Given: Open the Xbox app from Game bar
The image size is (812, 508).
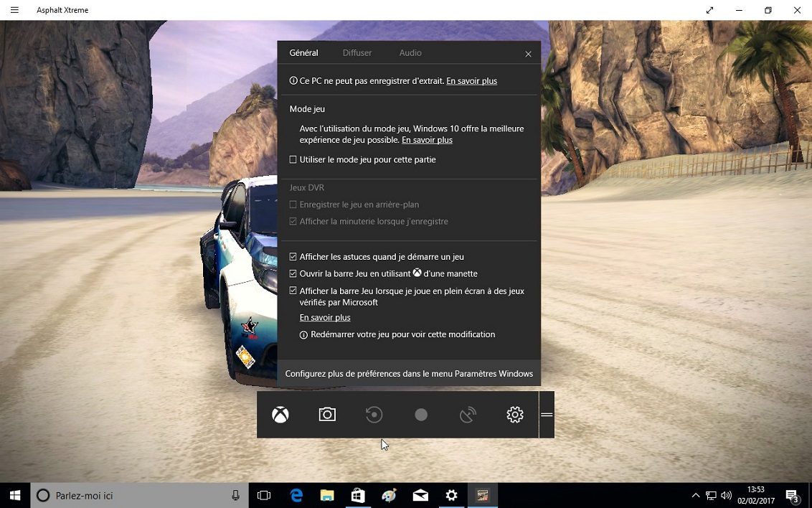Looking at the screenshot, I should (x=280, y=415).
